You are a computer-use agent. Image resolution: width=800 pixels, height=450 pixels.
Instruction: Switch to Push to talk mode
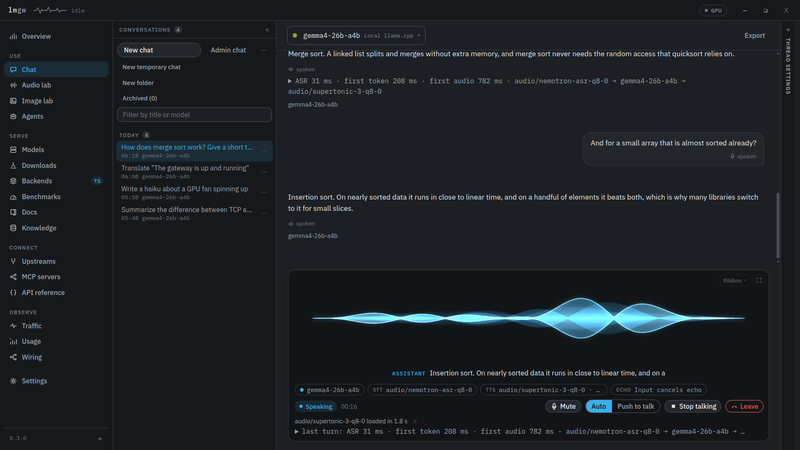click(x=636, y=407)
